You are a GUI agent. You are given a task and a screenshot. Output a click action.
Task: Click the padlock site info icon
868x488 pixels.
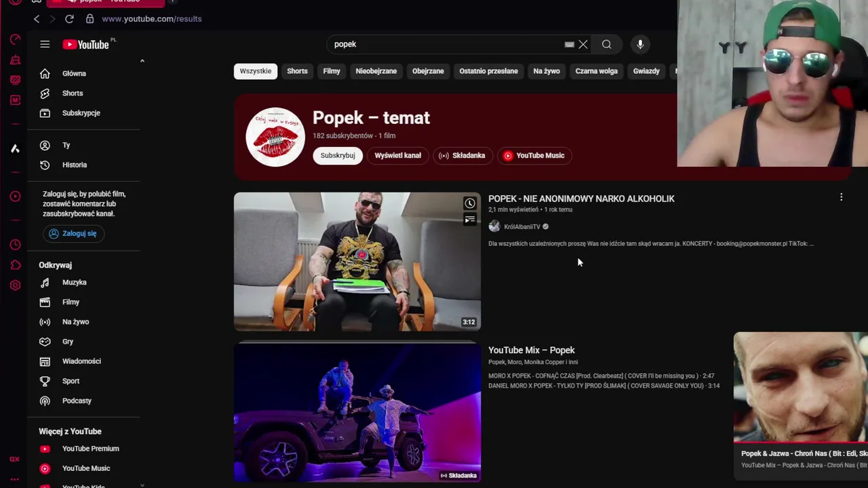tap(90, 18)
